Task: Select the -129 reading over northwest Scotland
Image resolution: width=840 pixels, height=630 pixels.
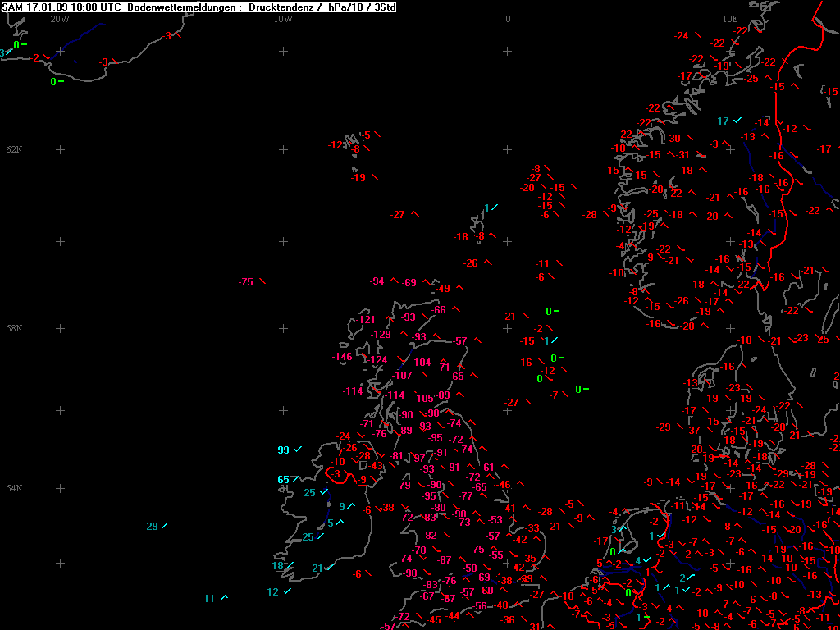Action: 381,335
